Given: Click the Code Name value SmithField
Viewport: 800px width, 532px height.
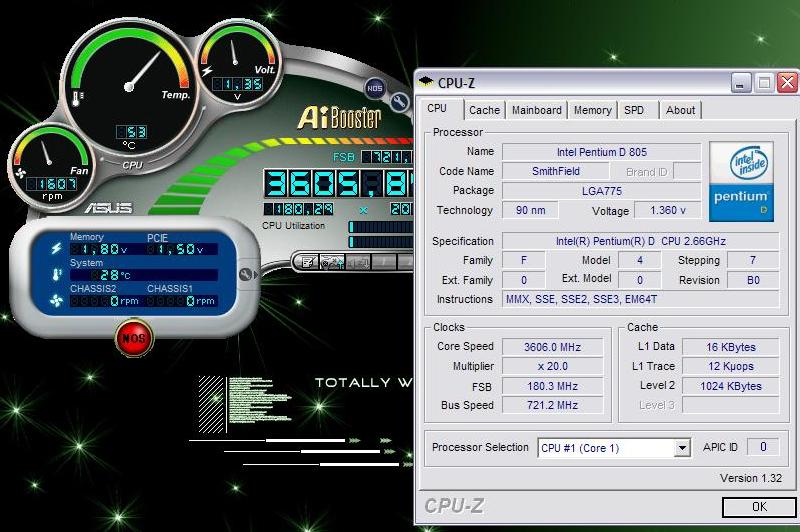Looking at the screenshot, I should [556, 171].
